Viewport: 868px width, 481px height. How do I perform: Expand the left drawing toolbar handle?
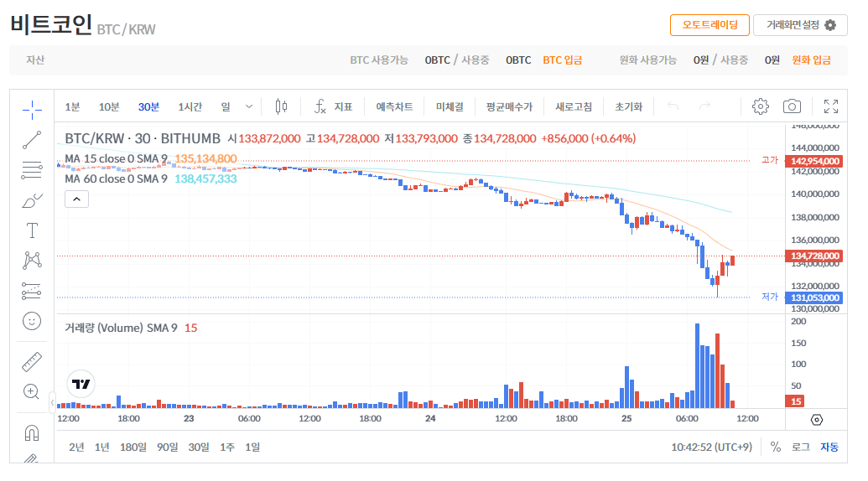(x=52, y=402)
